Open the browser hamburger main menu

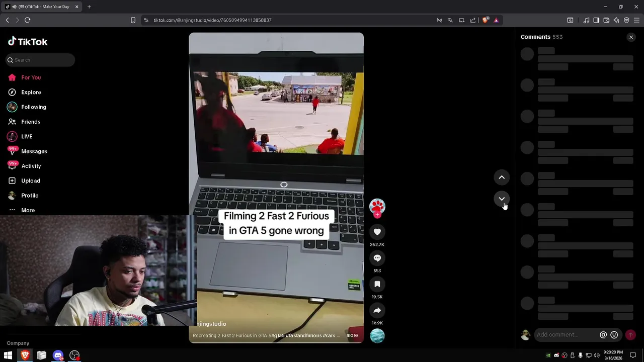coord(636,20)
